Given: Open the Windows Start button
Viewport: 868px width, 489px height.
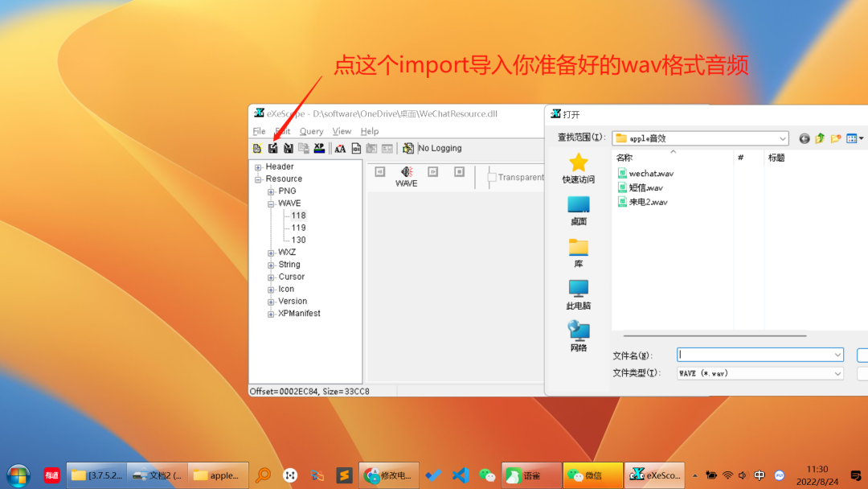Looking at the screenshot, I should pyautogui.click(x=18, y=475).
